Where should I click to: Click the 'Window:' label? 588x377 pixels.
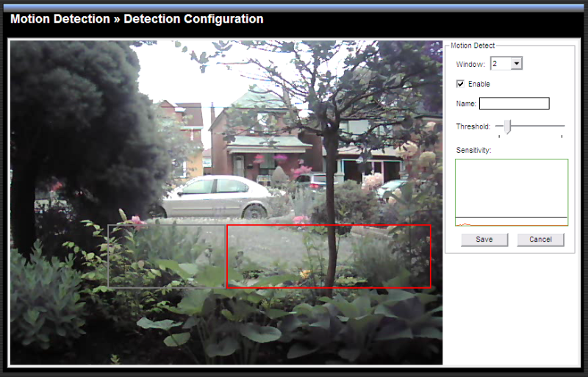[x=470, y=64]
